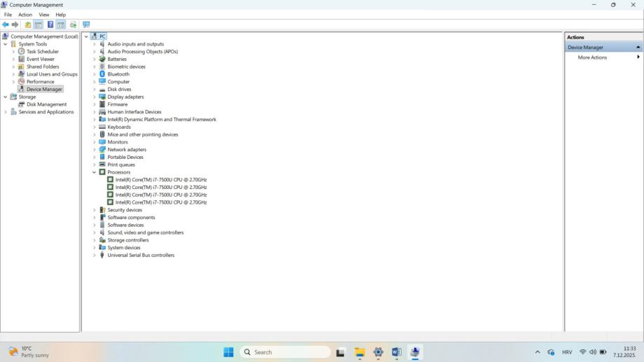Click the Windows Start button
The image size is (644, 362).
228,352
